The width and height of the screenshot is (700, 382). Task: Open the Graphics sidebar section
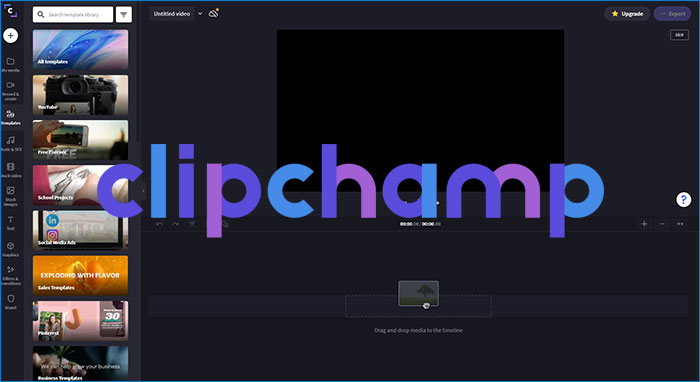10,249
